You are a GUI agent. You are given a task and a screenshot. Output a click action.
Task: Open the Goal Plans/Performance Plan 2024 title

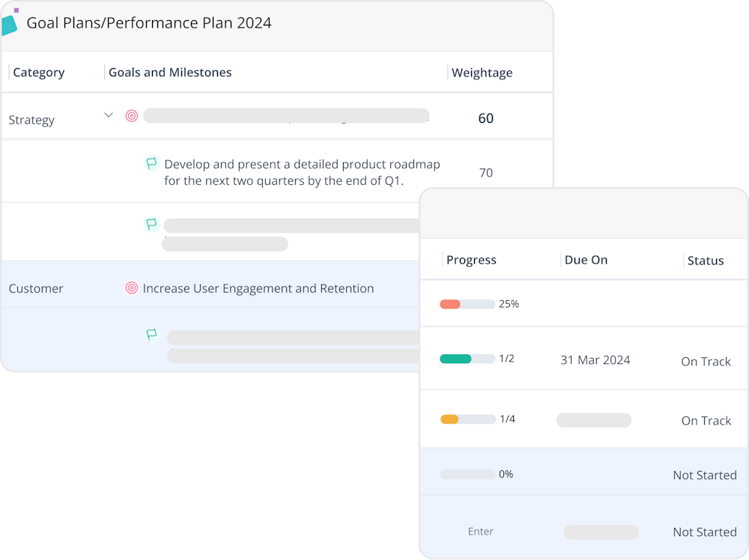[x=149, y=22]
